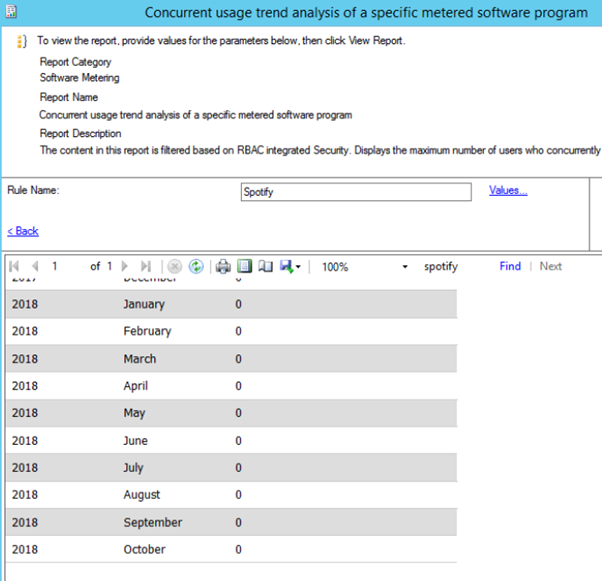The height and width of the screenshot is (581, 602).
Task: Go to previous report page
Action: click(35, 266)
